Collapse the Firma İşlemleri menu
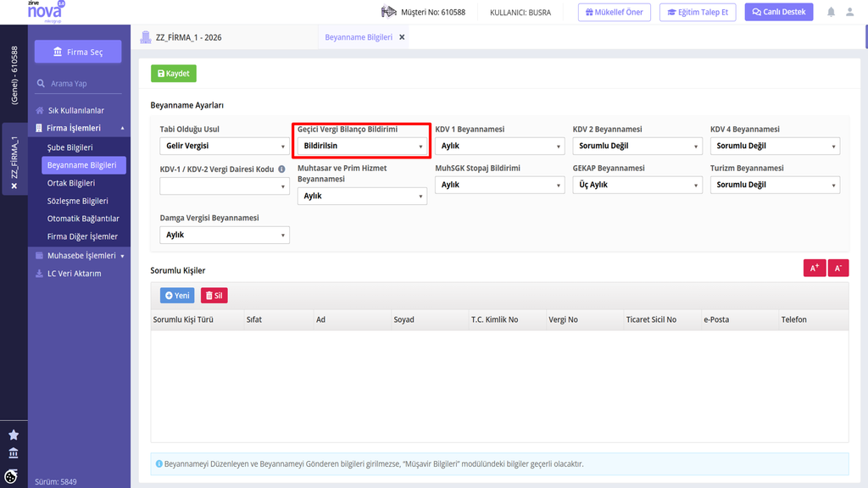Screen dimensions: 868x488 coord(79,128)
